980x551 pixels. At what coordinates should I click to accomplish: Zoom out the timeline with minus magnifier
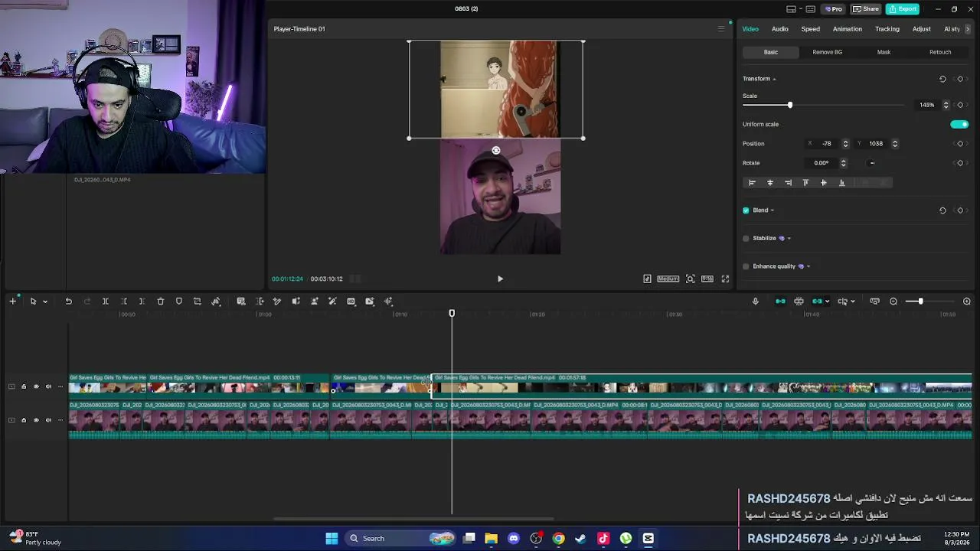pyautogui.click(x=893, y=302)
